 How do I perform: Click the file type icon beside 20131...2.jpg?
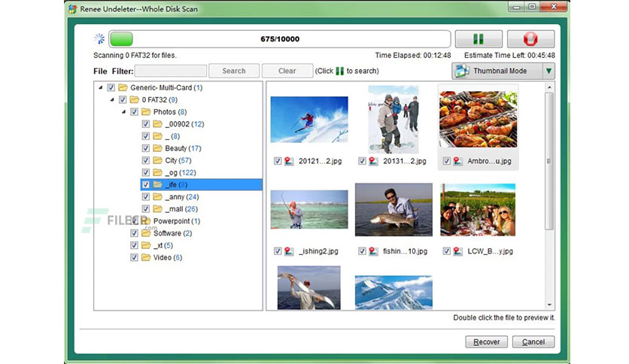[373, 161]
